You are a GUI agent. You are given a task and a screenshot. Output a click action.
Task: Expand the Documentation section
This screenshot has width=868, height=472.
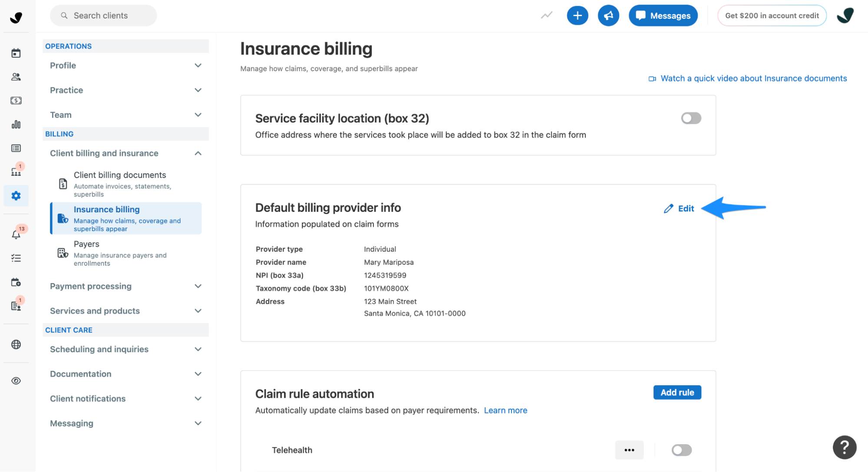[x=125, y=374]
